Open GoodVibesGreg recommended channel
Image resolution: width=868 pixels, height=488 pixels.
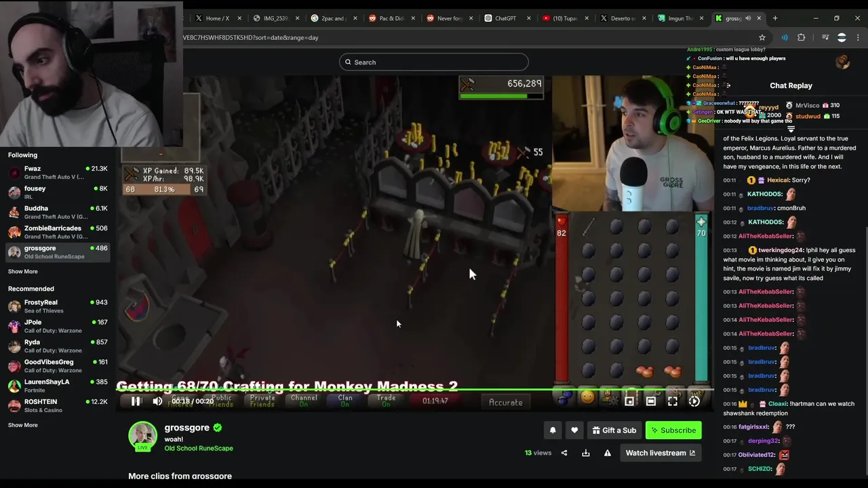click(58, 366)
